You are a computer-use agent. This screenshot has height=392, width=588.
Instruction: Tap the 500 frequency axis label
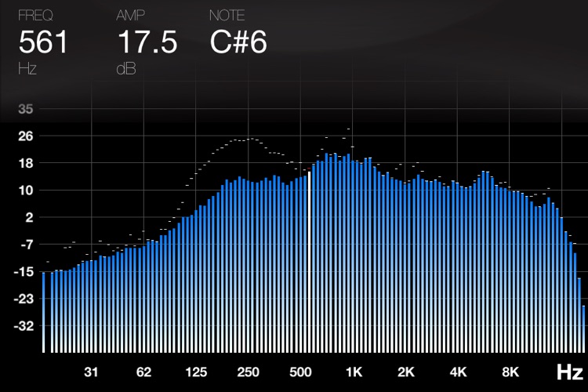(300, 372)
